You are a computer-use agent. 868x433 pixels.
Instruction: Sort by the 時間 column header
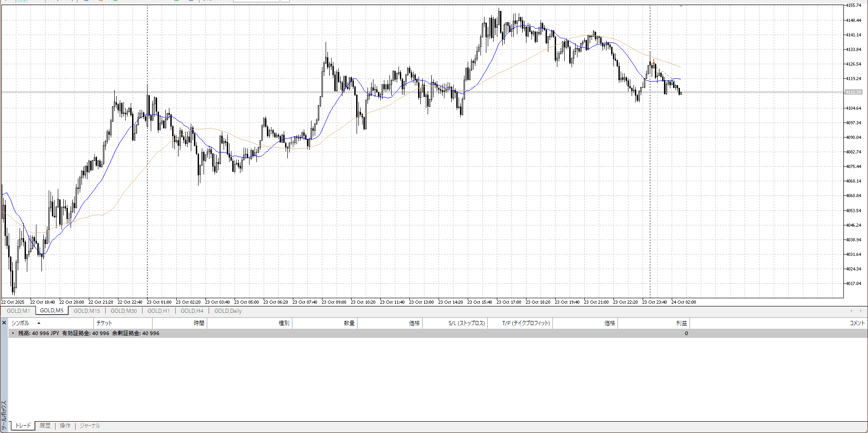click(199, 323)
